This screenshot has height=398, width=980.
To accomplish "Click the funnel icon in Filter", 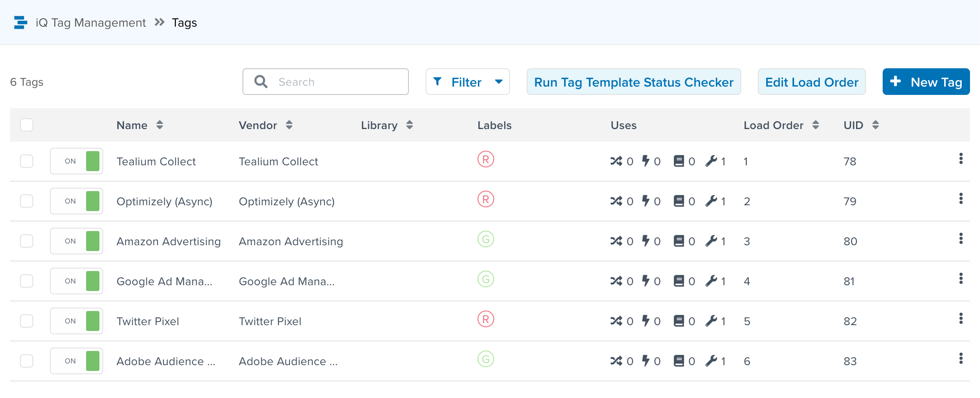I will point(437,82).
